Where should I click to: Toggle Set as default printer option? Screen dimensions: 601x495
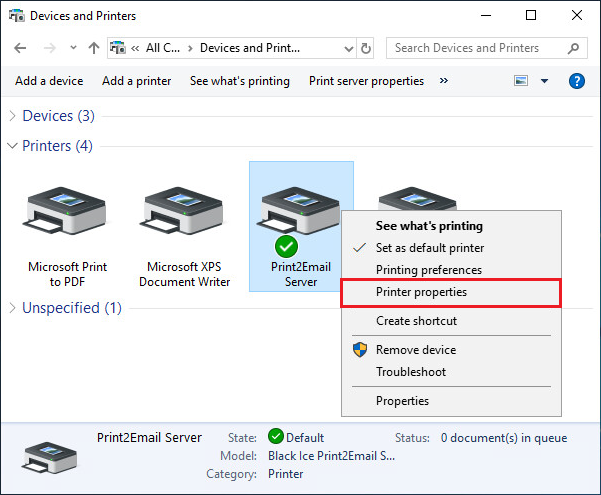pos(430,248)
